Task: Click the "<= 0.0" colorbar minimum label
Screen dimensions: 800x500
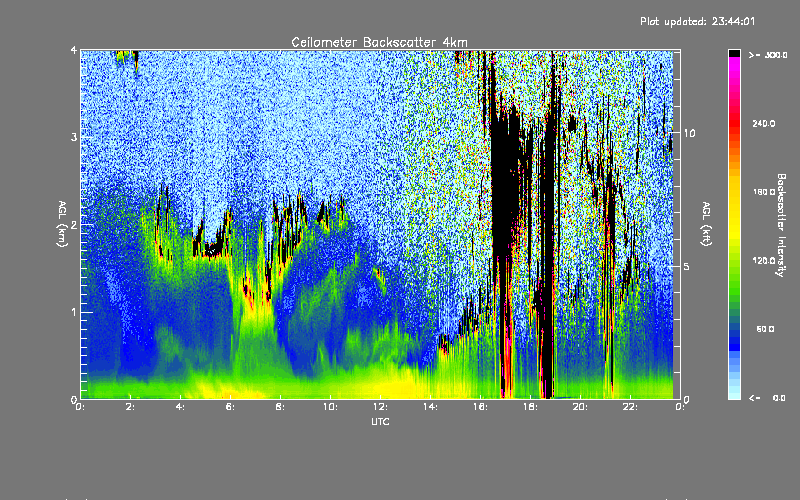Action: [x=768, y=398]
